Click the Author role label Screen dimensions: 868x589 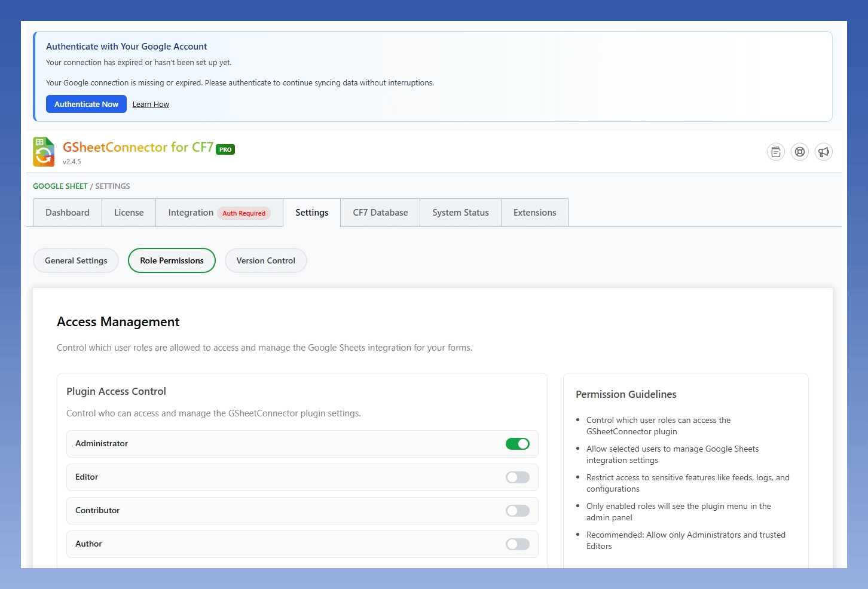[88, 544]
